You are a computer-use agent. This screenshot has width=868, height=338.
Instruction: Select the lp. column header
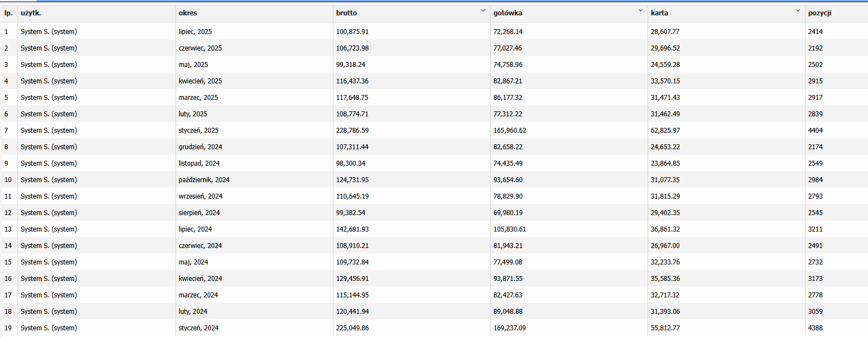[x=8, y=13]
